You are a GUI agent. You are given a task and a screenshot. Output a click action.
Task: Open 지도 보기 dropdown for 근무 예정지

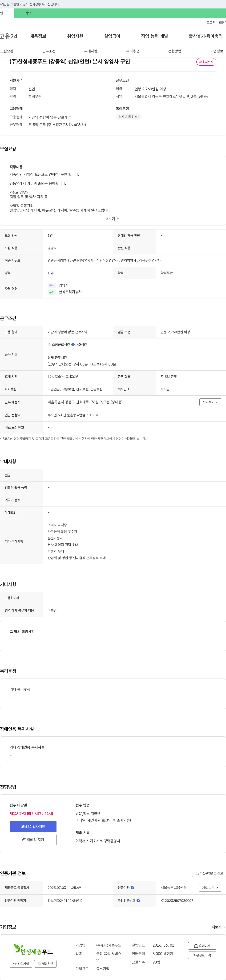[210, 402]
